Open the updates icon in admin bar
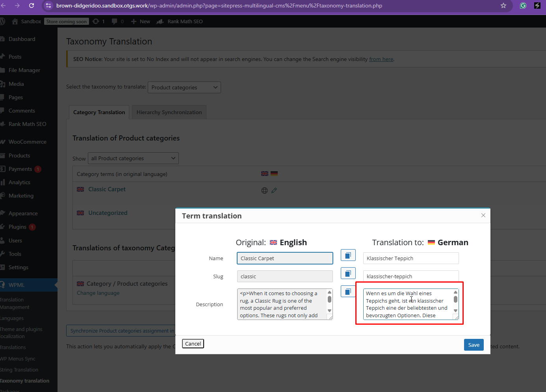This screenshot has width=546, height=392. pos(98,21)
